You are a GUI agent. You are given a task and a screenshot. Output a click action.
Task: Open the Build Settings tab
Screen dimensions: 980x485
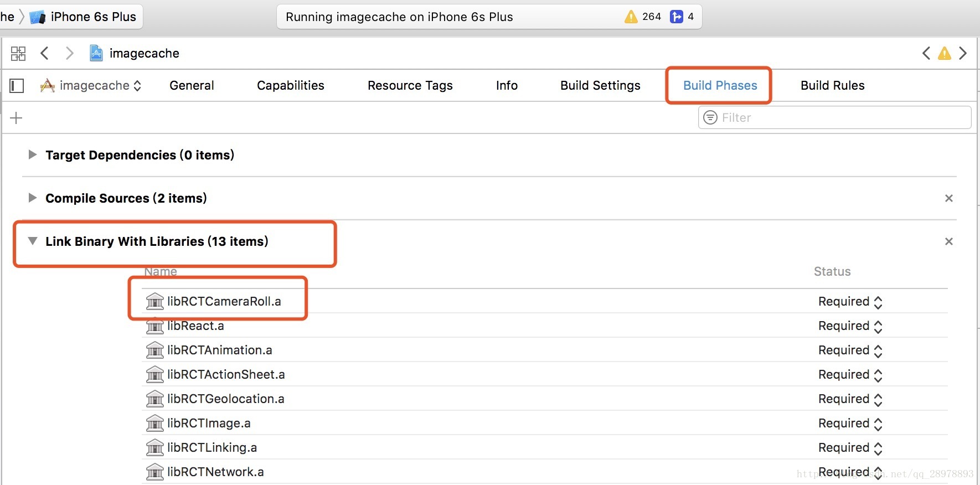click(600, 85)
